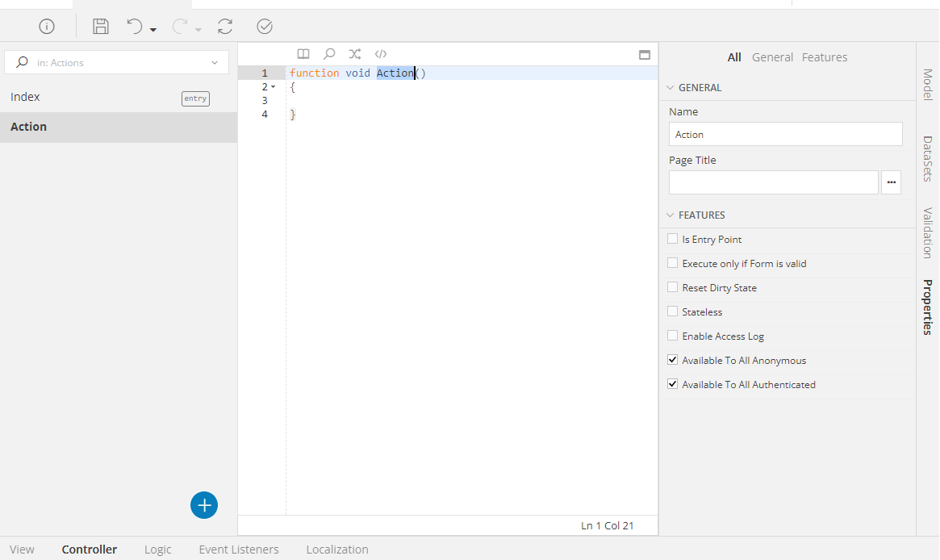
Task: Switch to the Logic tab
Action: click(x=158, y=550)
